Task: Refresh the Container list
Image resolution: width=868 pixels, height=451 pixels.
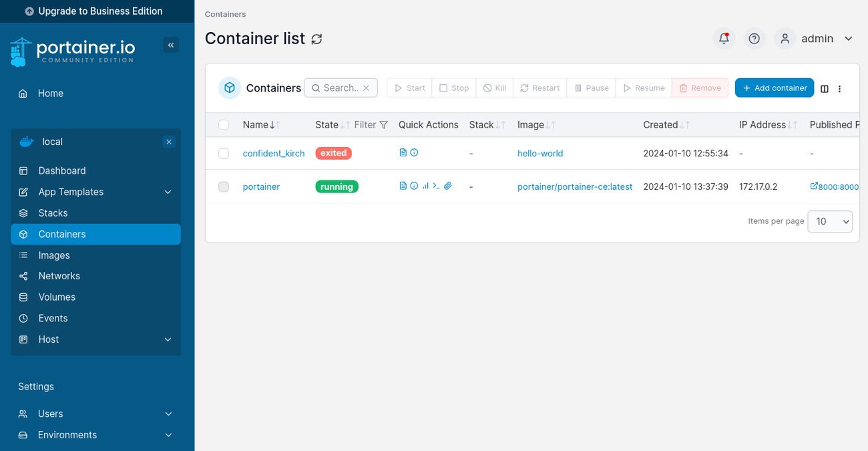Action: click(316, 39)
